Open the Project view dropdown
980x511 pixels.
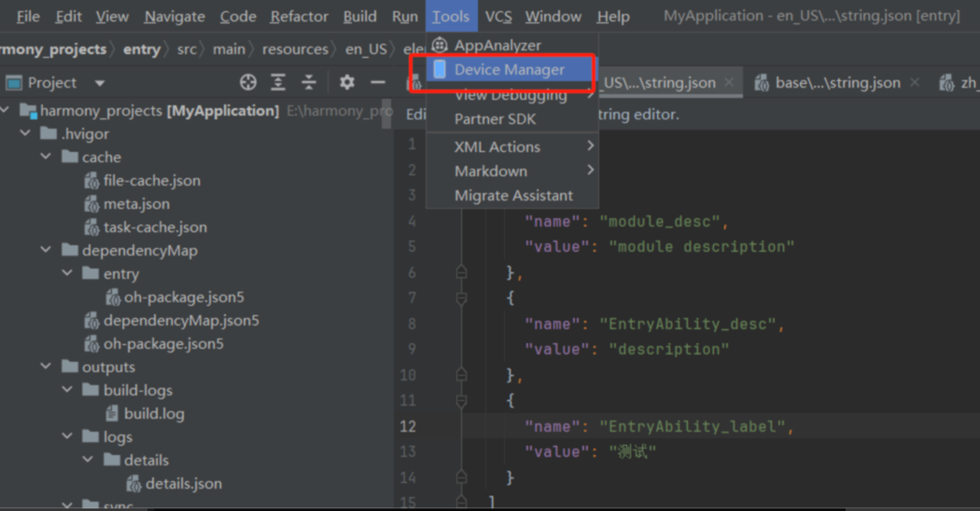(99, 82)
